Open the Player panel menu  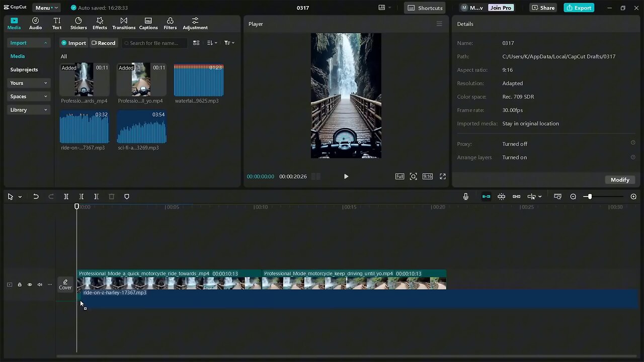(439, 24)
